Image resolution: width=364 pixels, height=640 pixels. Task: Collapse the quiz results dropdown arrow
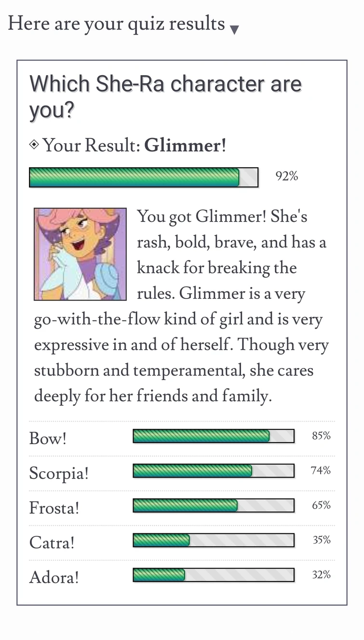(234, 30)
